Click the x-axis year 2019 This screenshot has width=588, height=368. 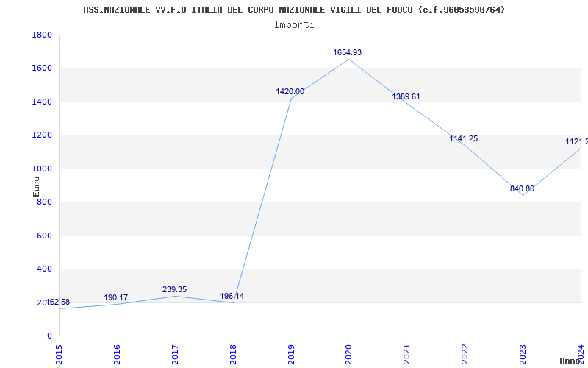coord(291,355)
